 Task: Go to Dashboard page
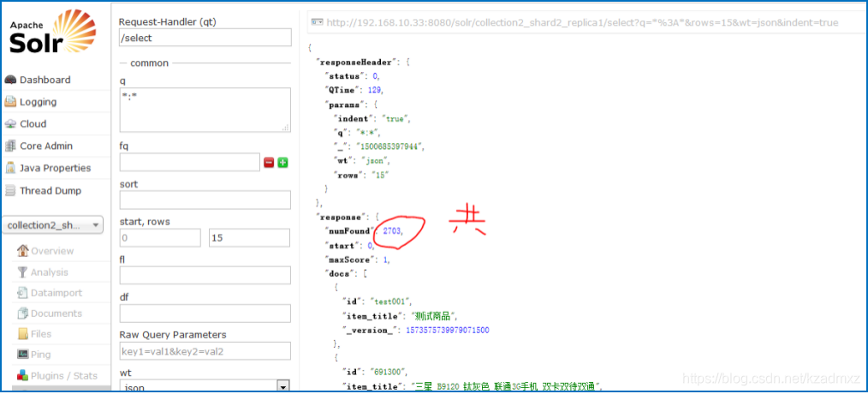(x=45, y=80)
